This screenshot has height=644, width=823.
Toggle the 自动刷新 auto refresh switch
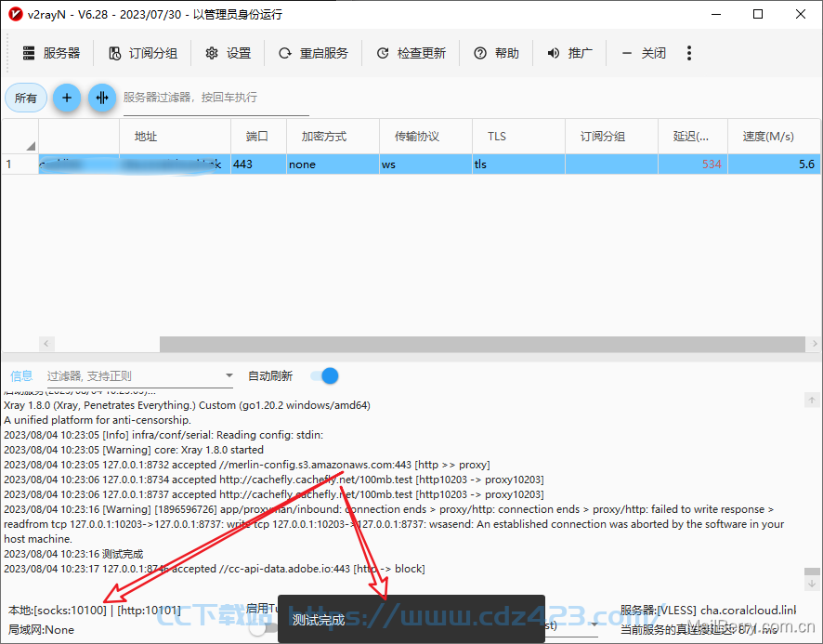point(324,376)
